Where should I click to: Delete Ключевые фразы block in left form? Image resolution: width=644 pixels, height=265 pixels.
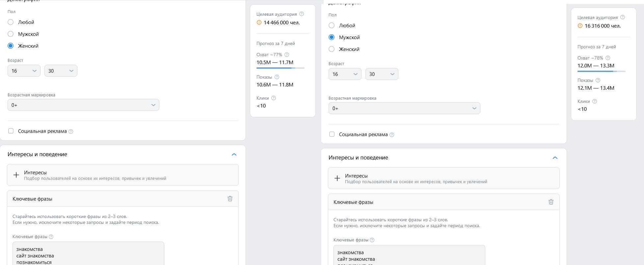(x=230, y=199)
